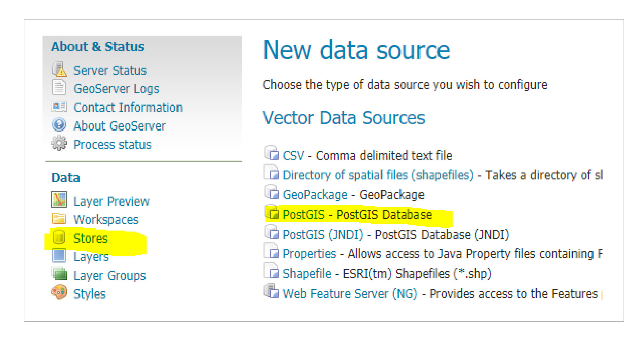Go to Workspaces in the Data menu
The width and height of the screenshot is (644, 345).
[x=106, y=220]
